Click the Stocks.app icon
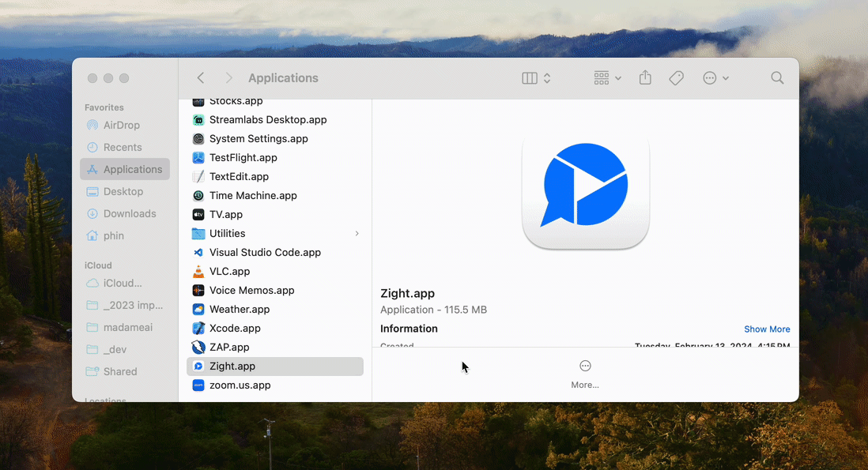This screenshot has width=868, height=470. [x=198, y=103]
